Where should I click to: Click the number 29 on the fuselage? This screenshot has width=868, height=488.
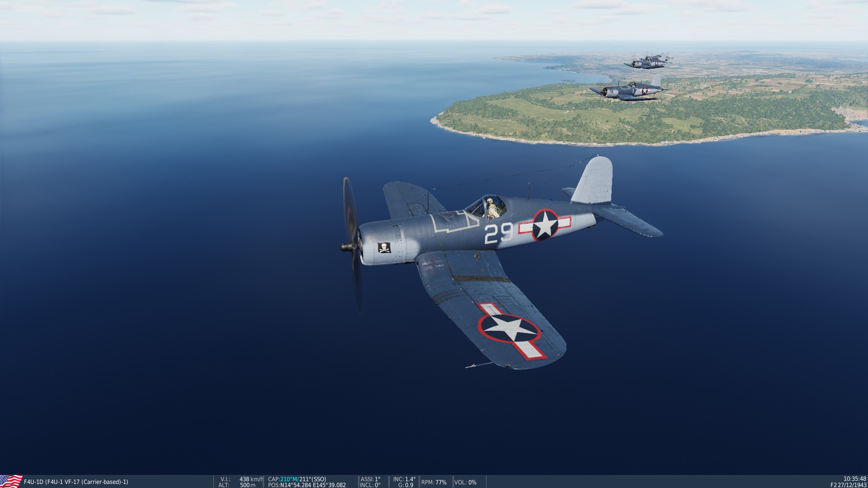tap(499, 233)
